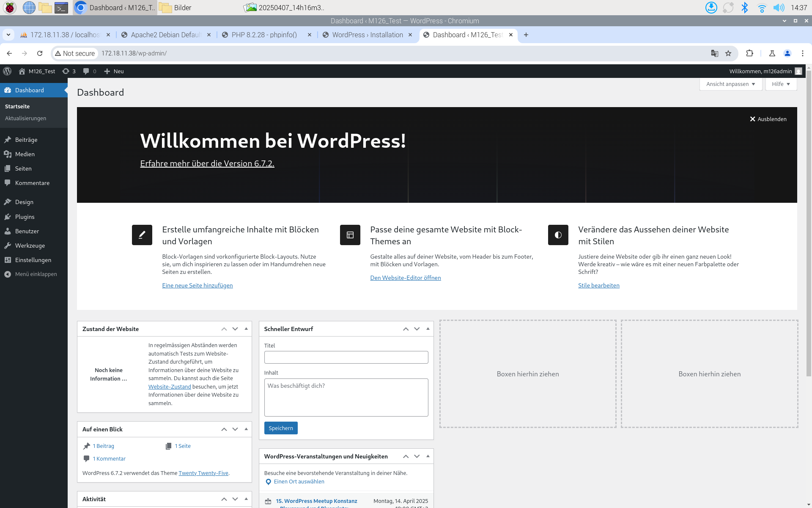The width and height of the screenshot is (812, 508).
Task: Open the Hilfe dropdown tab
Action: pos(781,84)
